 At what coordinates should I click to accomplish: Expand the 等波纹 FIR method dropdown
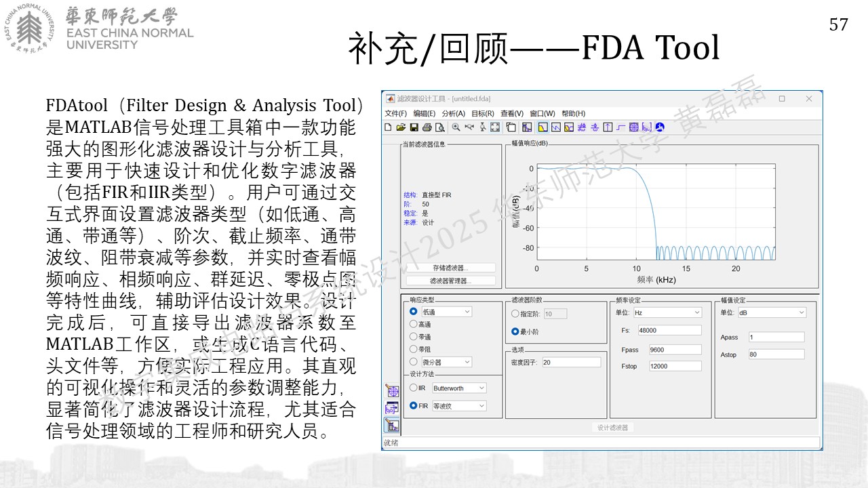click(459, 406)
